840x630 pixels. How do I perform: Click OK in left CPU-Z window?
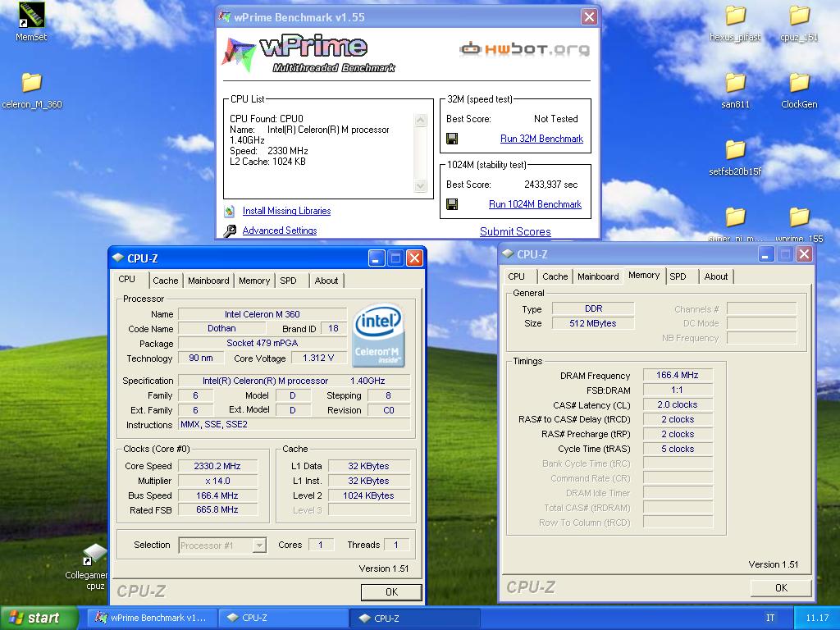[x=391, y=592]
